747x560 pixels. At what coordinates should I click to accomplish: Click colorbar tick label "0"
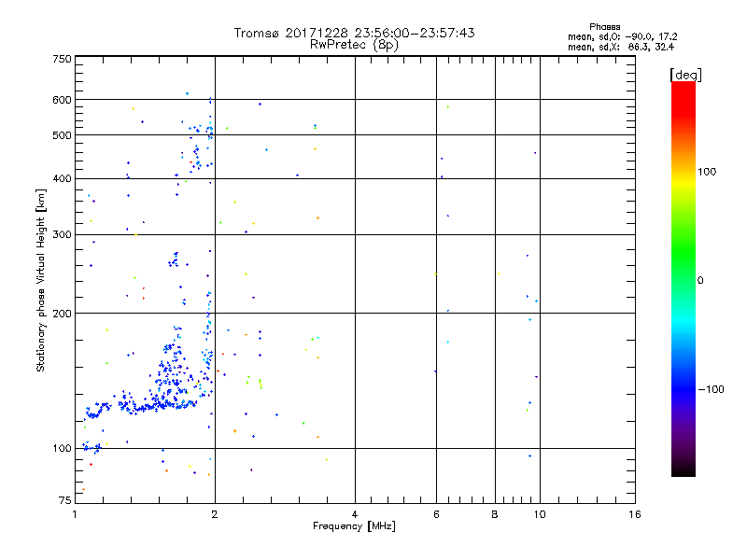click(700, 281)
